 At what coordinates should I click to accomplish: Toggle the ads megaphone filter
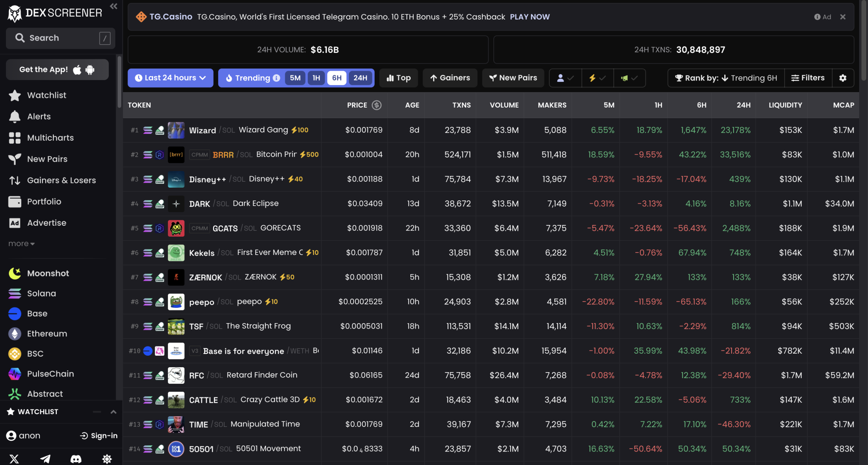pos(629,78)
